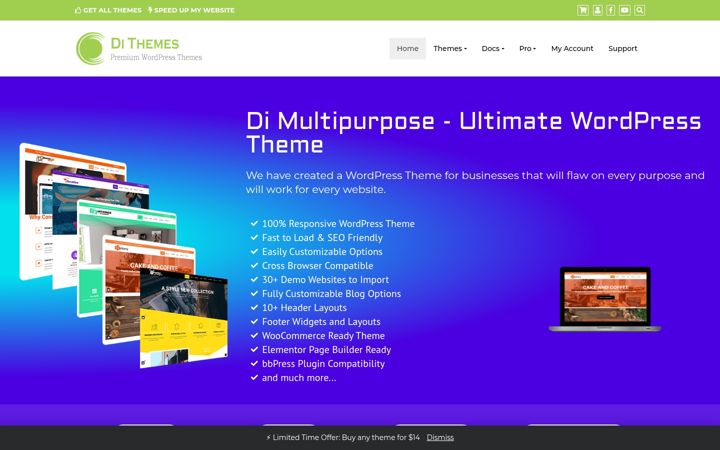
Task: Expand the Pro dropdown menu
Action: 527,49
